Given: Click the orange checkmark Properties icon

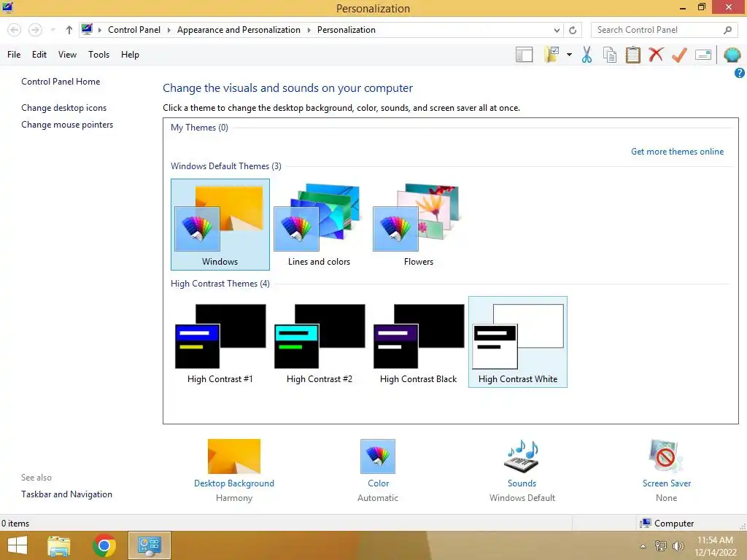Looking at the screenshot, I should pyautogui.click(x=679, y=55).
